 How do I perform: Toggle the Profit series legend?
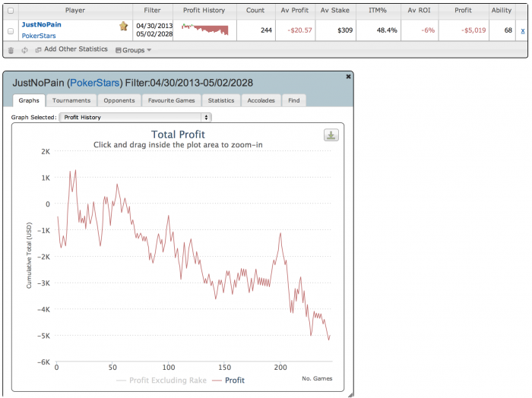click(x=228, y=381)
